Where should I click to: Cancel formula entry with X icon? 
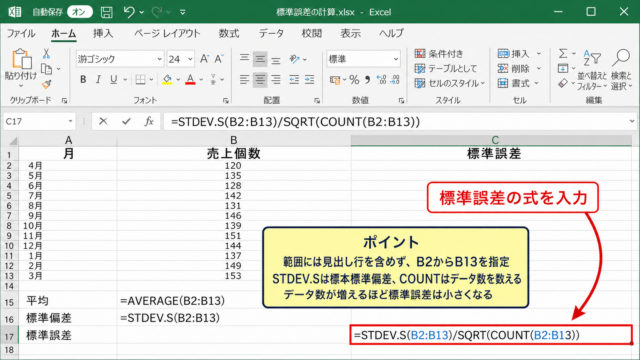tap(103, 121)
